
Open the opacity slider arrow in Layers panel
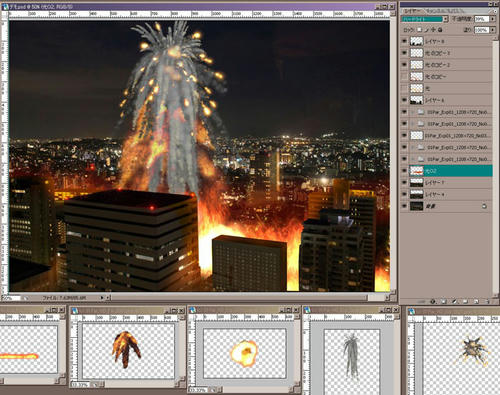click(492, 19)
